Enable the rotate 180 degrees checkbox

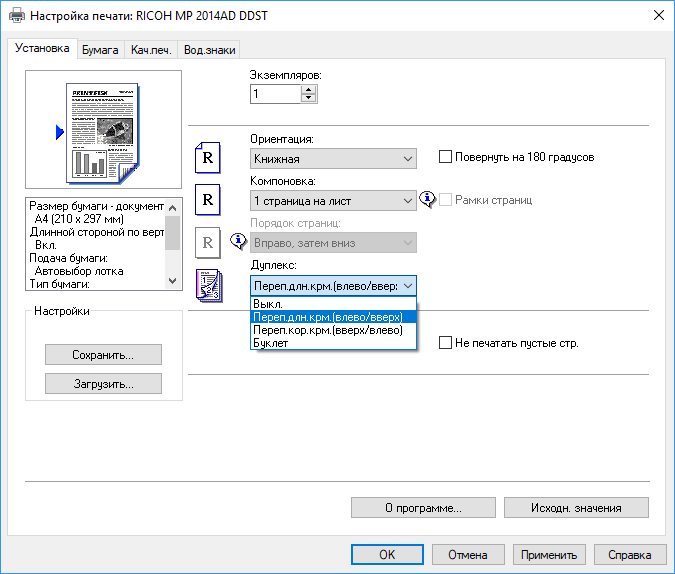(x=446, y=157)
